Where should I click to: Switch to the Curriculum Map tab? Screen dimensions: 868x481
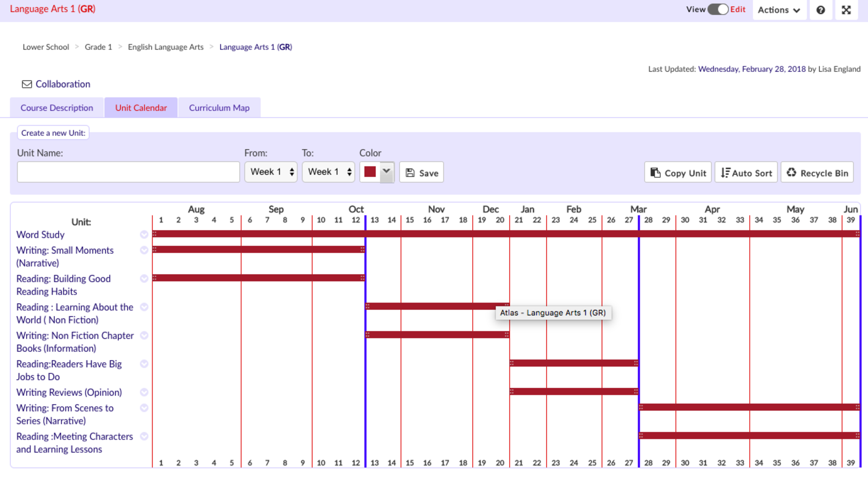[x=219, y=108]
